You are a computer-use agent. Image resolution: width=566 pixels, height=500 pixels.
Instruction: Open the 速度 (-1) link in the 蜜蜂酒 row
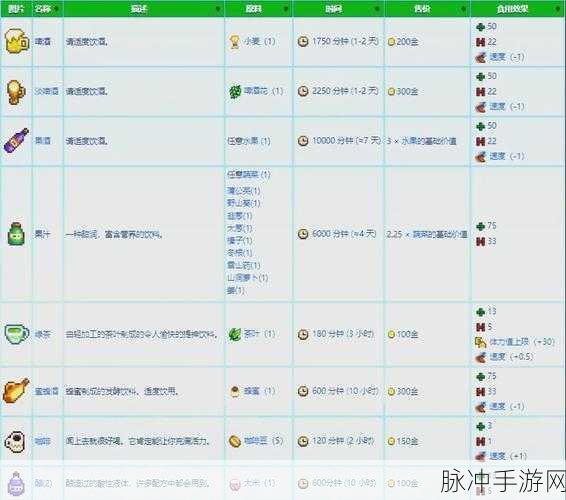(497, 406)
